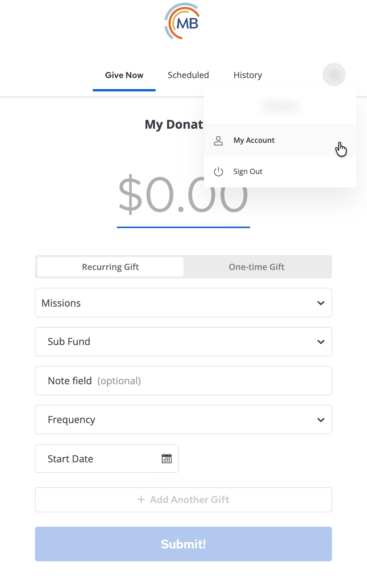367x588 pixels.
Task: Click the MB logo at top
Action: coord(182,21)
